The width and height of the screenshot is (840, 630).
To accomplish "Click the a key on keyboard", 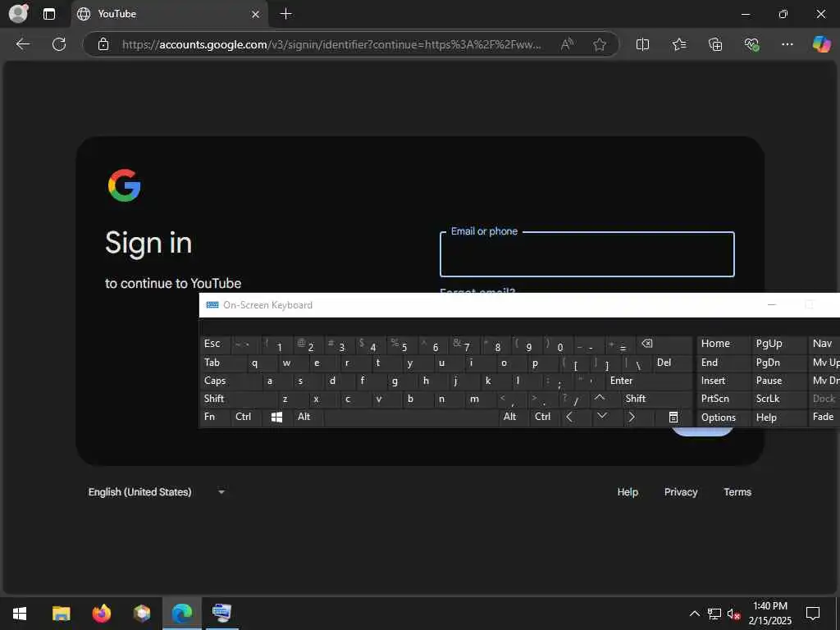I will (277, 381).
